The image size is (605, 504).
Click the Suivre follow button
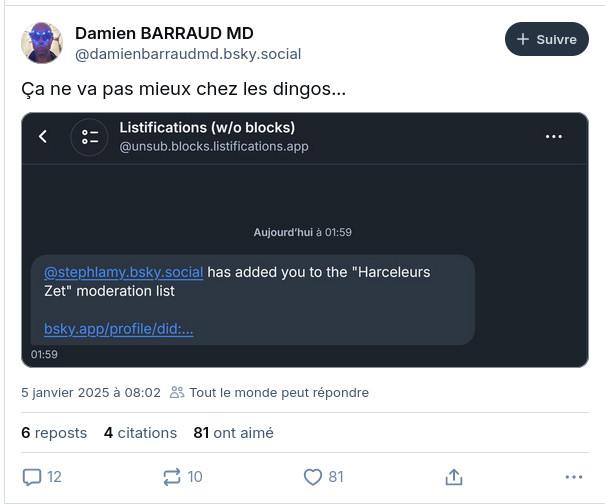[546, 40]
